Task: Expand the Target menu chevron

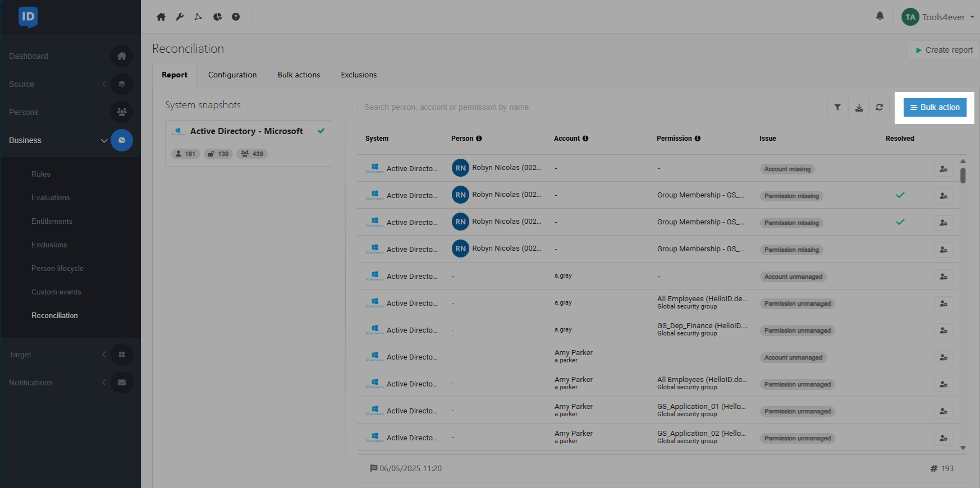Action: pyautogui.click(x=104, y=355)
